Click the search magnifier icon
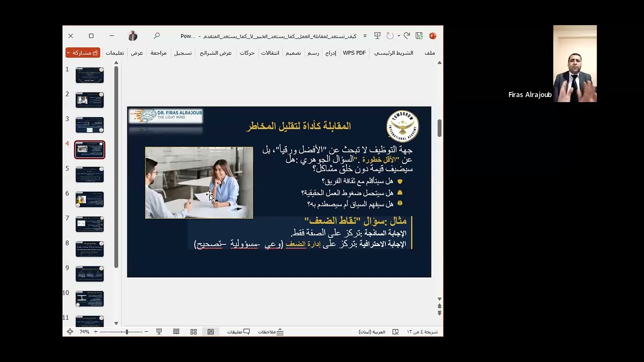The height and width of the screenshot is (362, 644). click(157, 36)
